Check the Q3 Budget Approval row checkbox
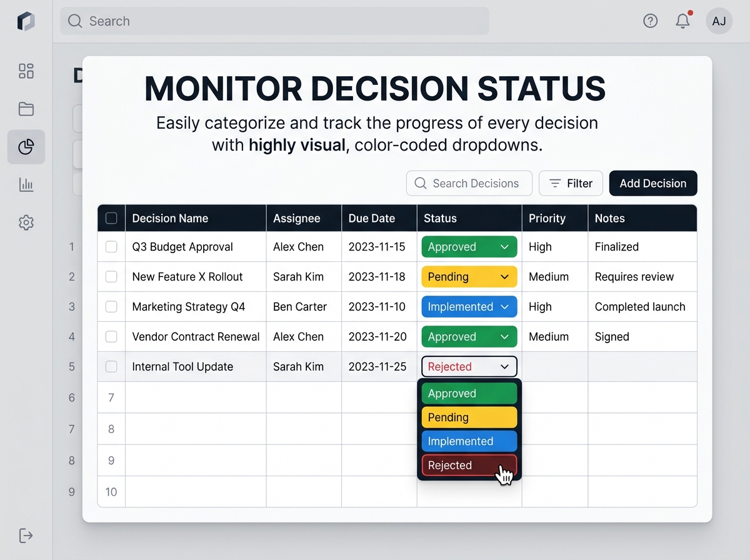Screen dimensions: 750x560 click(111, 247)
